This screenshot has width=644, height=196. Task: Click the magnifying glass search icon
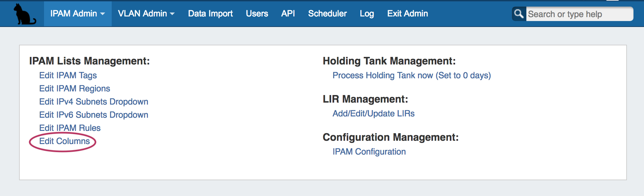[519, 14]
